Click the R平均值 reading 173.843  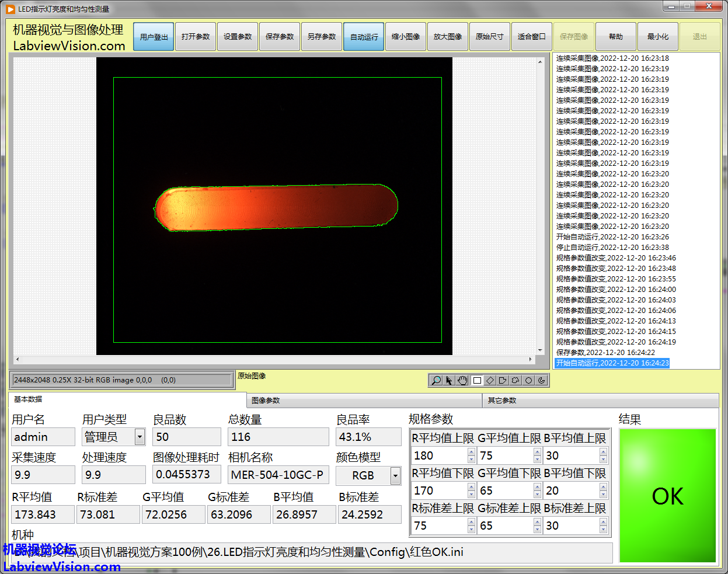(x=43, y=514)
